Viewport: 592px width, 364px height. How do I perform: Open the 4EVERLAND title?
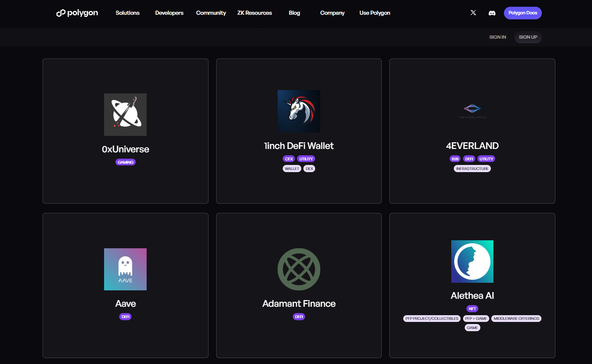point(472,146)
